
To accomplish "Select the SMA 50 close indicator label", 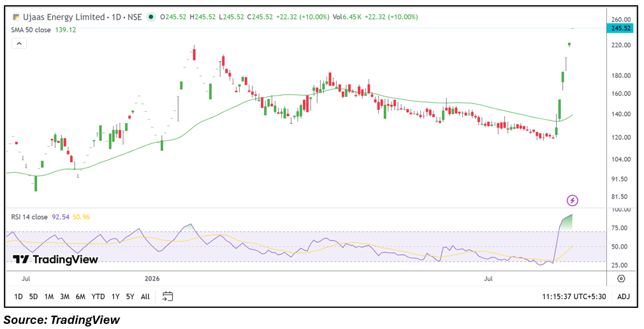I will 31,30.
